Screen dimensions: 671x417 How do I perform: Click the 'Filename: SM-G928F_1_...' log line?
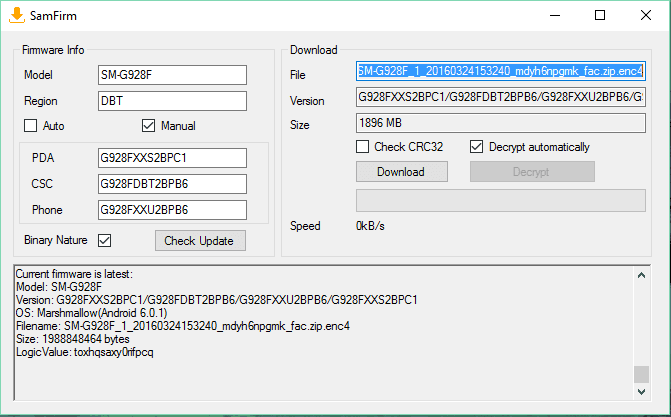pos(183,326)
